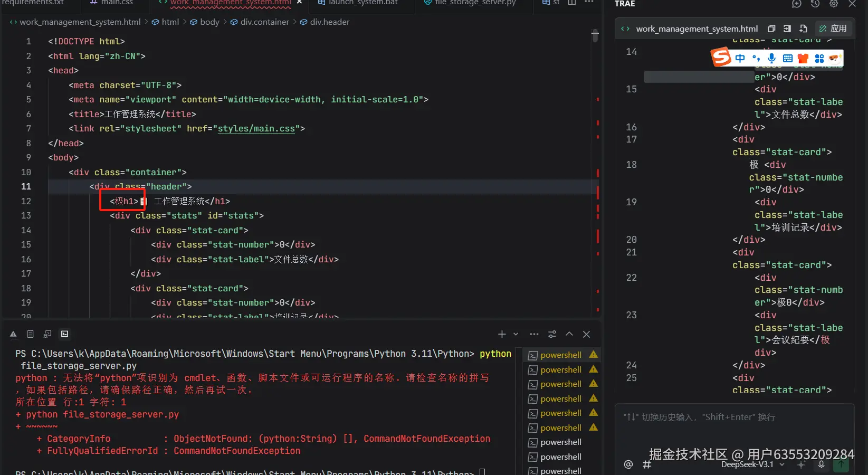Add code block to new file
The image size is (868, 475).
(803, 28)
